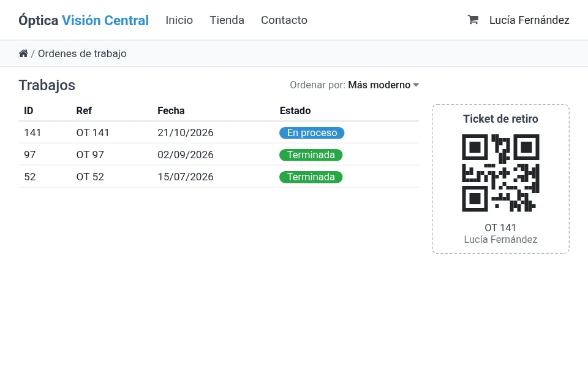Click the QR code in pickup ticket
This screenshot has width=588, height=368.
pos(500,173)
